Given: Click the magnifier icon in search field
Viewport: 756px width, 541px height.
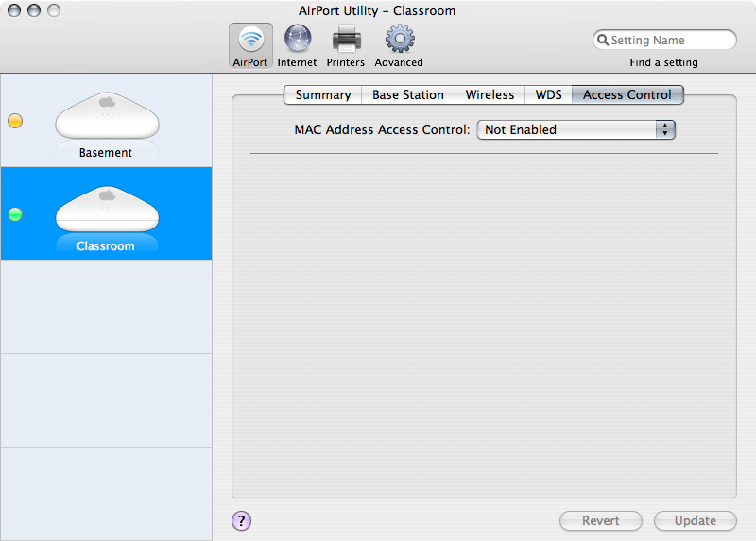Looking at the screenshot, I should point(603,40).
